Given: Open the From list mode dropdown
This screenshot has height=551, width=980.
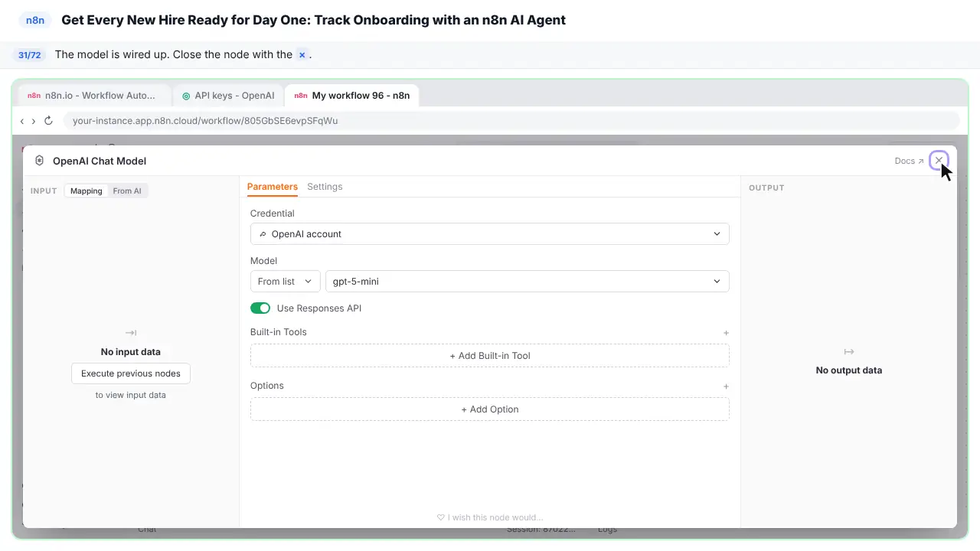Looking at the screenshot, I should pyautogui.click(x=286, y=282).
